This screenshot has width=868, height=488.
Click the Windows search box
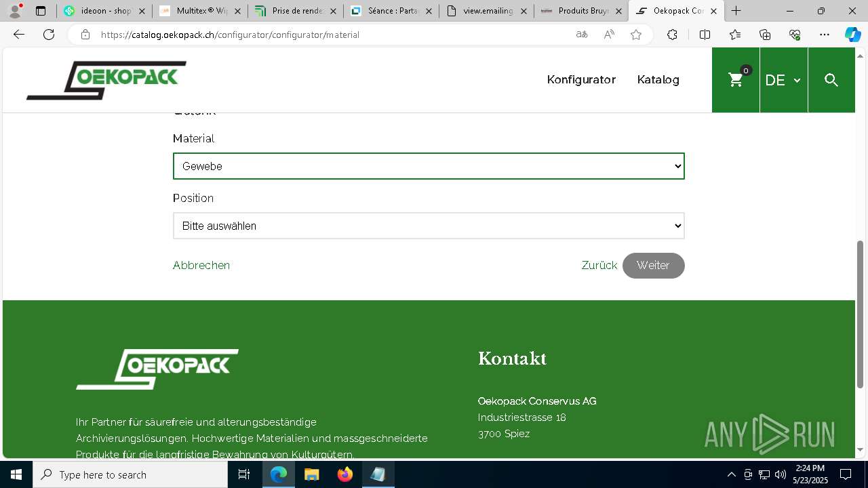(x=130, y=474)
